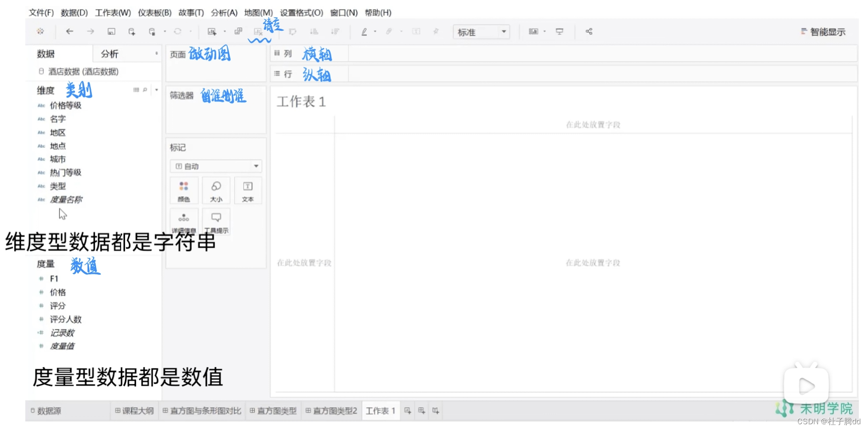868x430 pixels.
Task: Click the 列 columns shelf
Action: pyautogui.click(x=564, y=53)
